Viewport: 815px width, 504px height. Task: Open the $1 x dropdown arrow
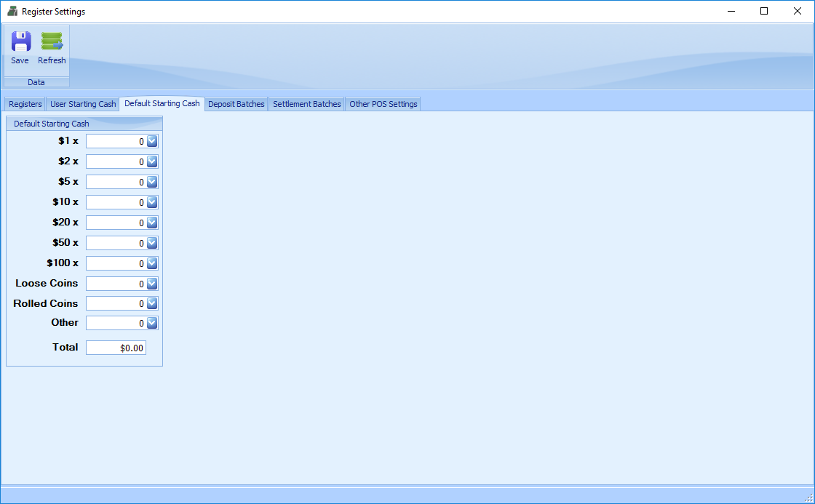coord(152,141)
